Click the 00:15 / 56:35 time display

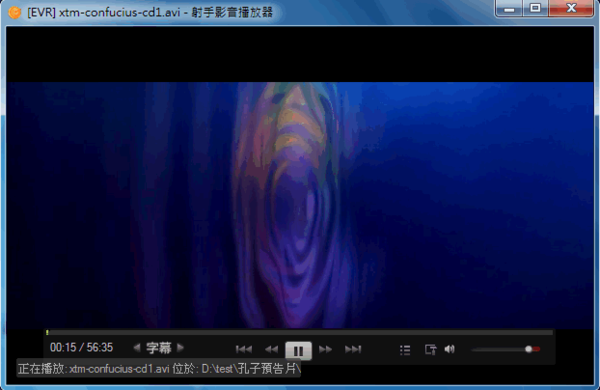point(82,348)
